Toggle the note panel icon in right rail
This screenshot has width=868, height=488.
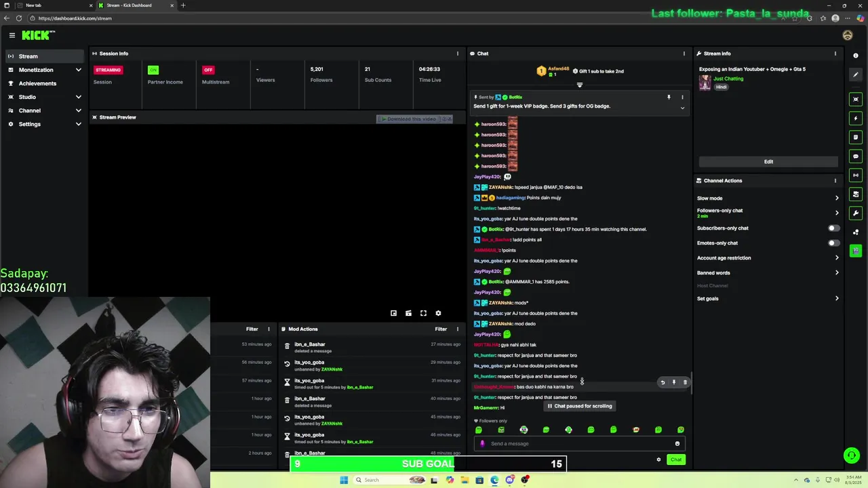[856, 137]
